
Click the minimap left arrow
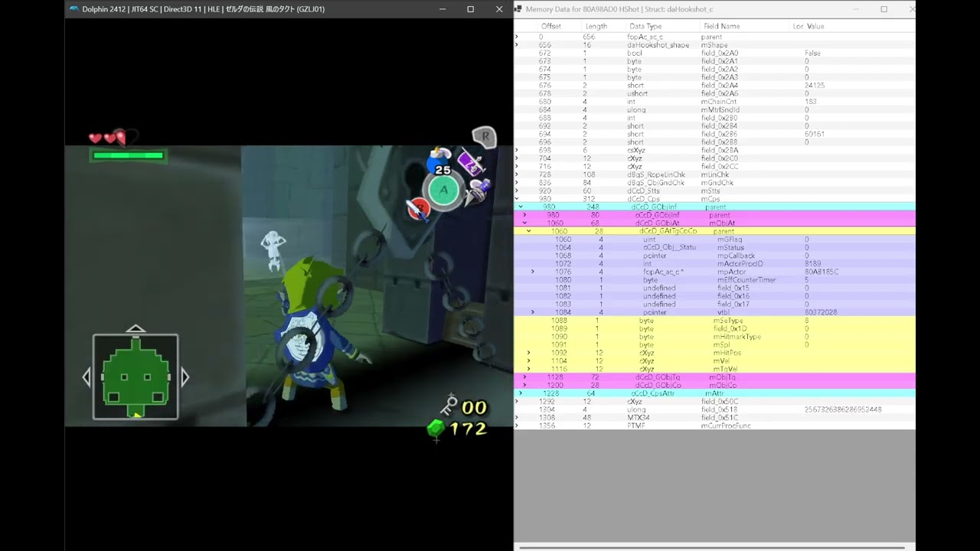(x=87, y=377)
